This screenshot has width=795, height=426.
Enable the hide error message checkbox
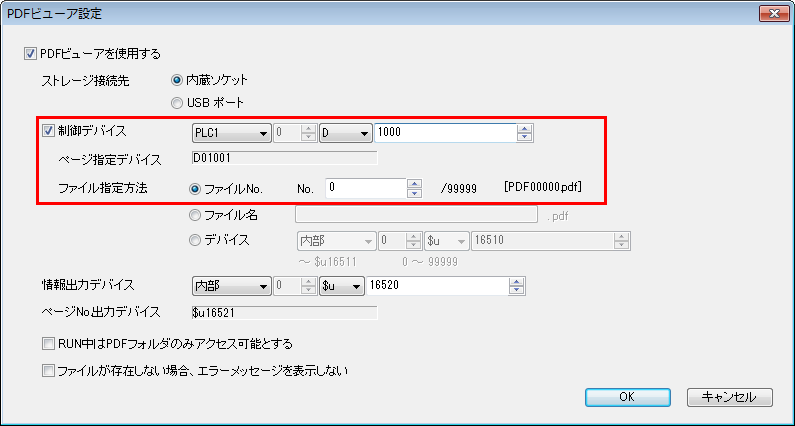click(x=49, y=370)
